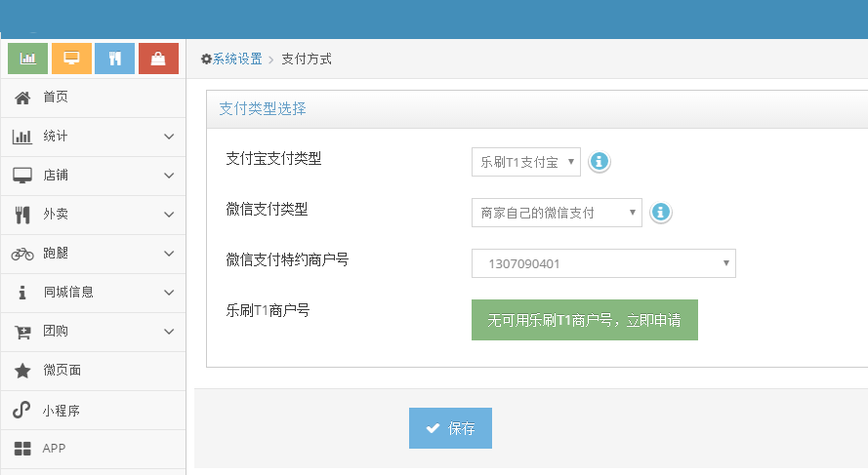The width and height of the screenshot is (868, 475).
Task: Expand the 外卖 menu chevron
Action: coord(169,215)
